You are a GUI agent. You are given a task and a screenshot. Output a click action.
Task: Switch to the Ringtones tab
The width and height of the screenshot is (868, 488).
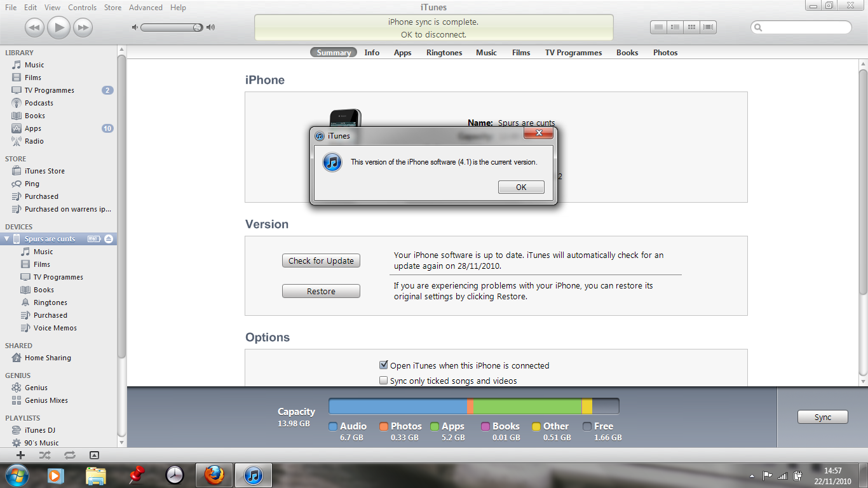(444, 53)
